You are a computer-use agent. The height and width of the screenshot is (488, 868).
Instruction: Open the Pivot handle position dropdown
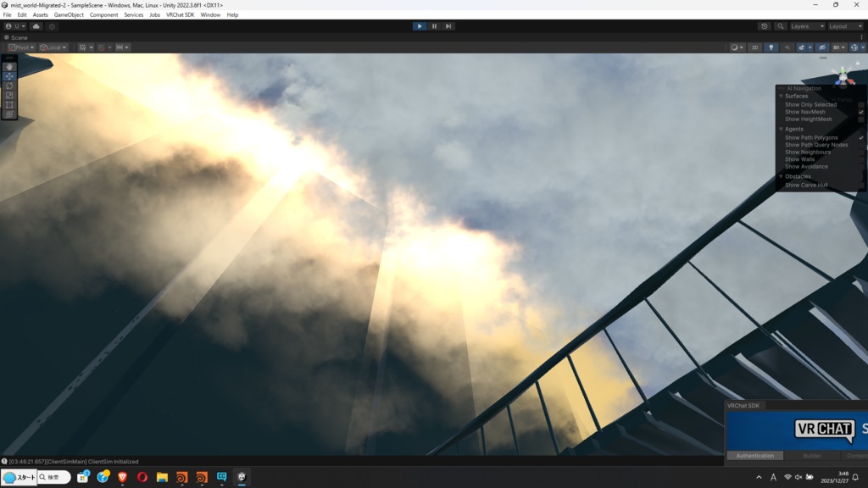point(21,47)
